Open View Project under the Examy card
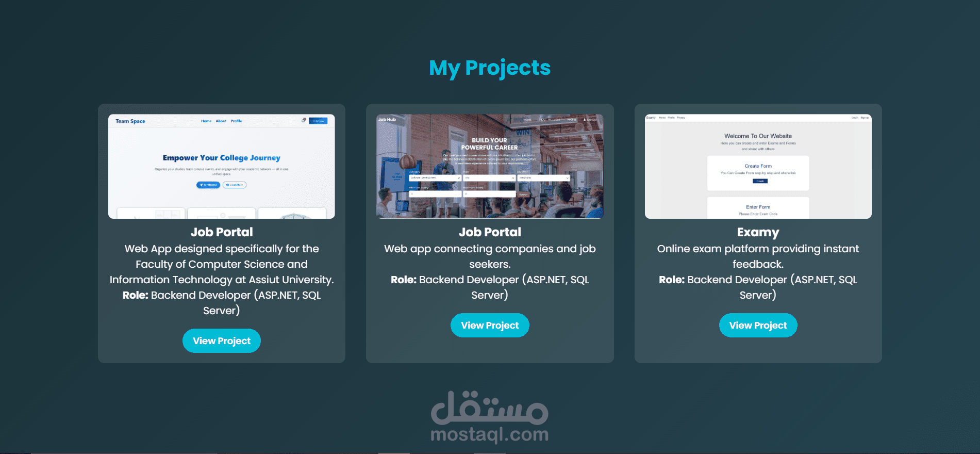 click(x=758, y=326)
